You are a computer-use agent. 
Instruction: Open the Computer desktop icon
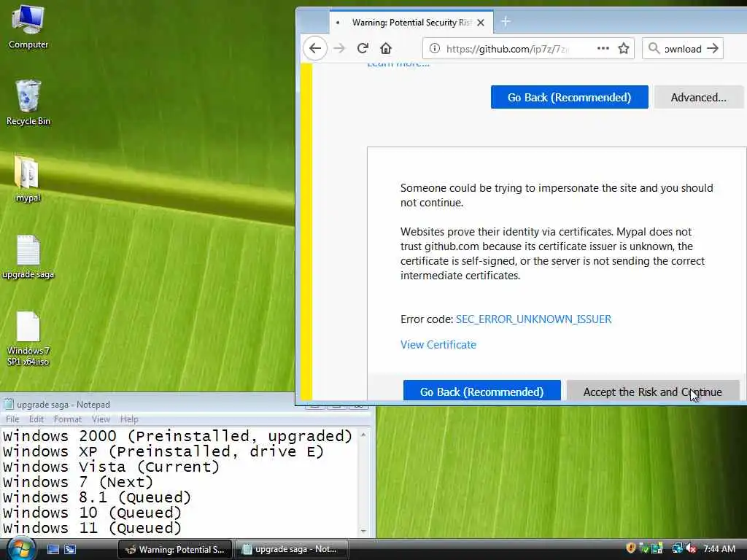pyautogui.click(x=28, y=26)
